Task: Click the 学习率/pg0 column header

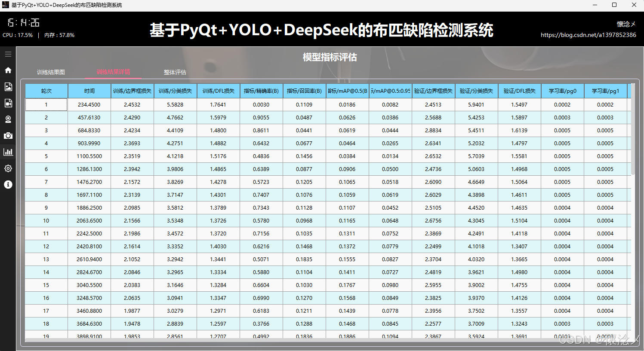Action: [563, 91]
